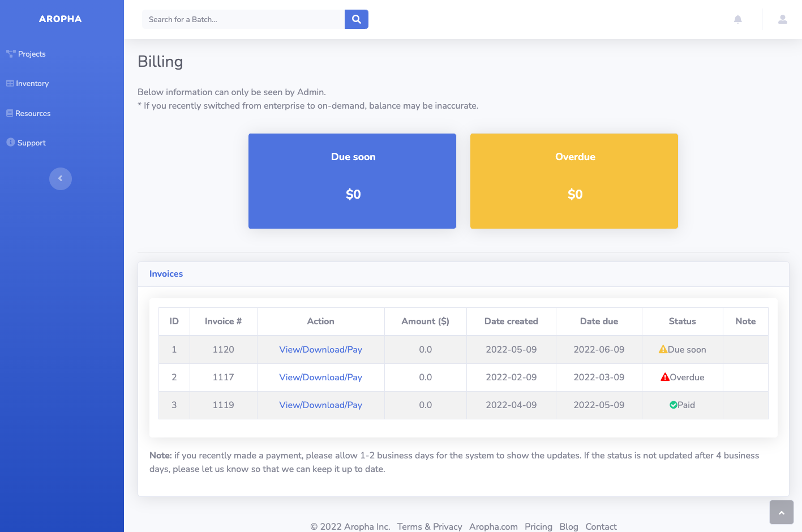The width and height of the screenshot is (802, 532).
Task: Open View/Download/Pay for invoice 1120
Action: (x=320, y=349)
